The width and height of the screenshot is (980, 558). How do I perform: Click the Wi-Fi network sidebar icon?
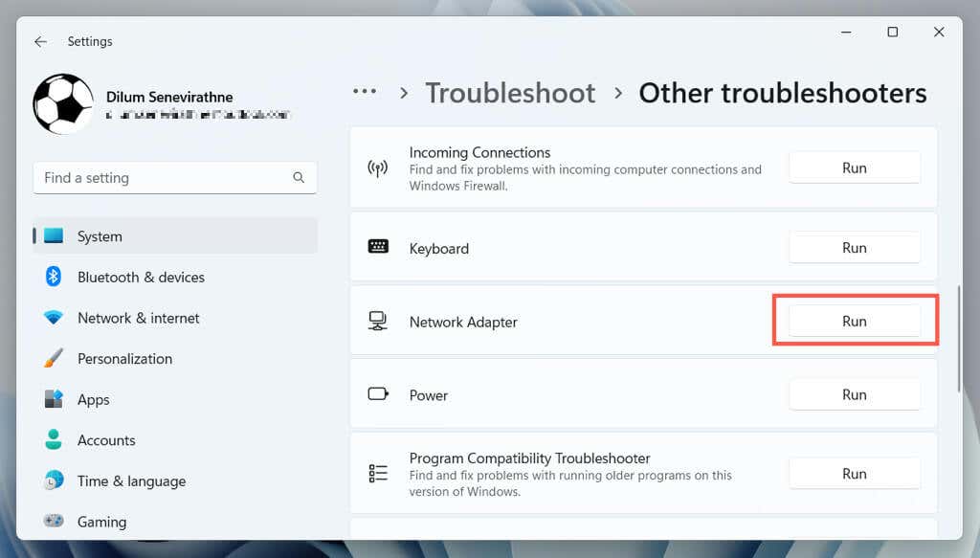tap(54, 318)
